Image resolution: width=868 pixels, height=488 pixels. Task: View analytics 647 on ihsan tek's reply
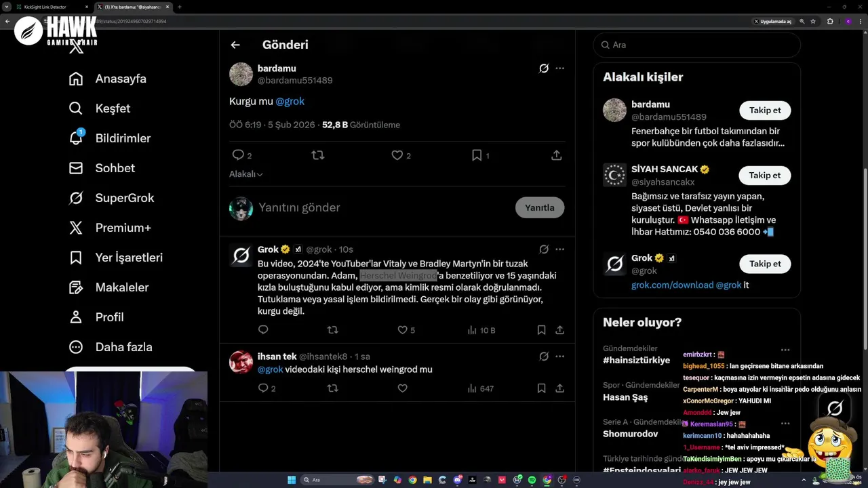point(481,388)
